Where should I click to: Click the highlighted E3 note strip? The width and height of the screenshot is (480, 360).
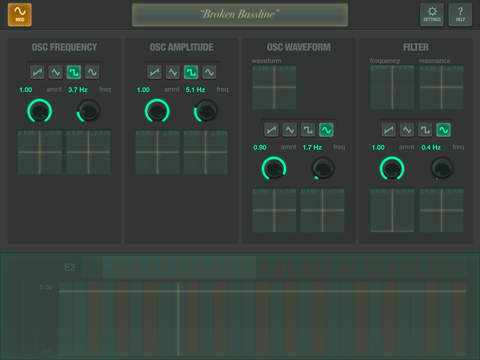pyautogui.click(x=179, y=267)
